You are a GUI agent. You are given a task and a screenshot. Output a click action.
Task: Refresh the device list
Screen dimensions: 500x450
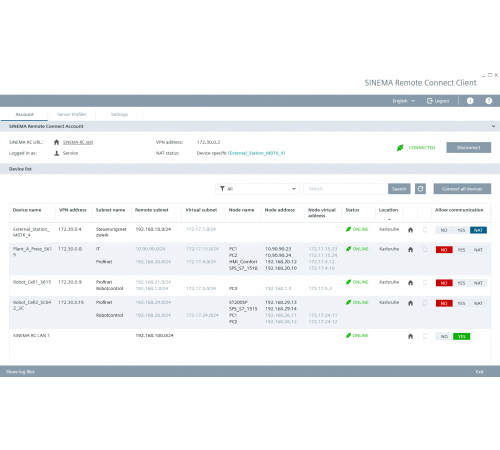(x=420, y=189)
